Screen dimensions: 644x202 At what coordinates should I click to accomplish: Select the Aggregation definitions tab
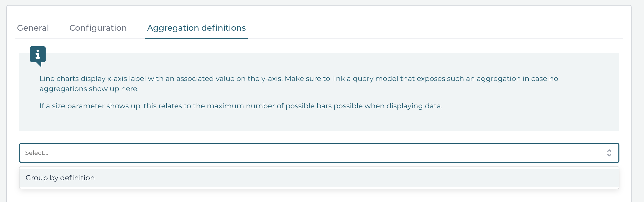click(x=196, y=28)
